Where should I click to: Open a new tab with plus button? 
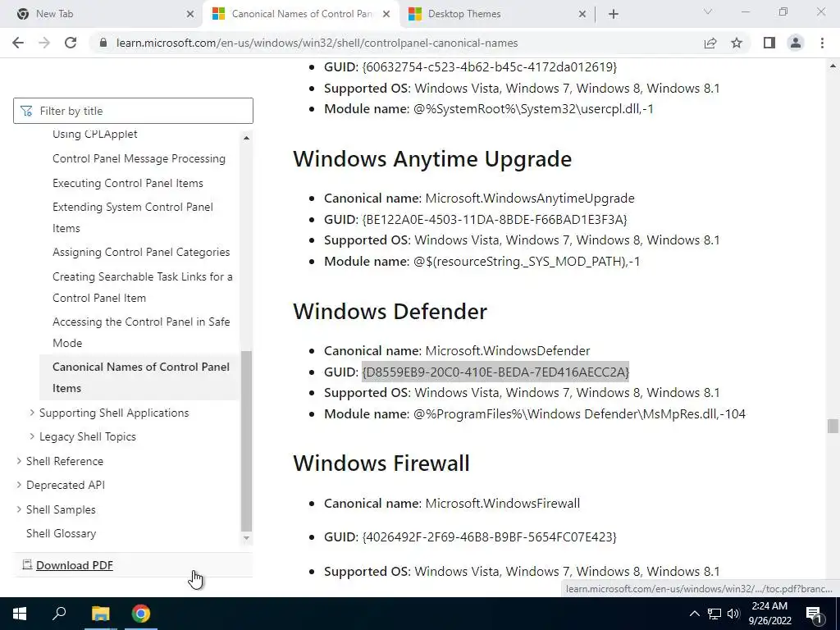coord(614,14)
